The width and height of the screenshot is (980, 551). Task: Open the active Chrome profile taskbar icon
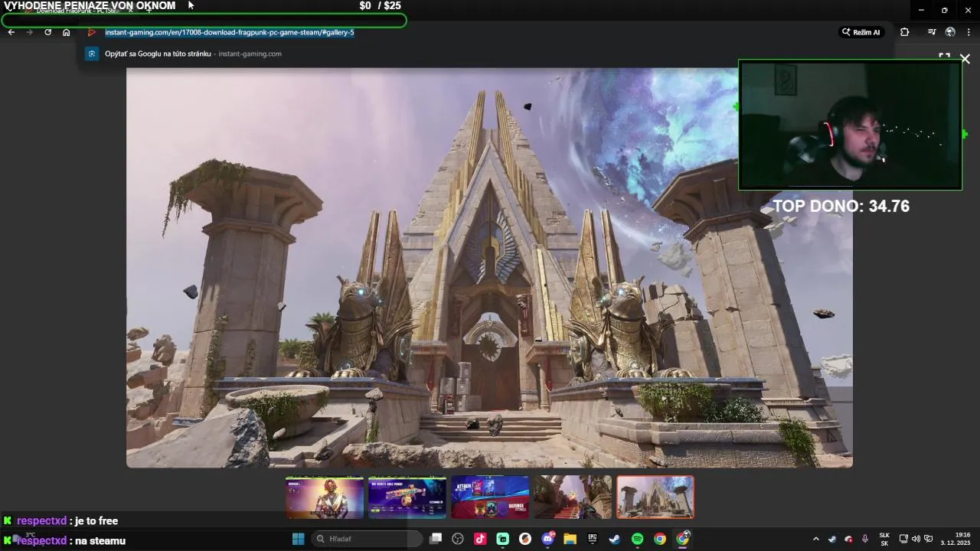(682, 539)
